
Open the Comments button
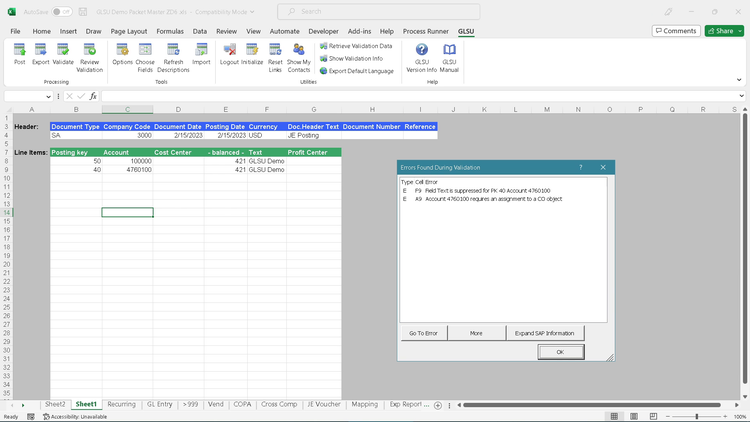pos(676,31)
